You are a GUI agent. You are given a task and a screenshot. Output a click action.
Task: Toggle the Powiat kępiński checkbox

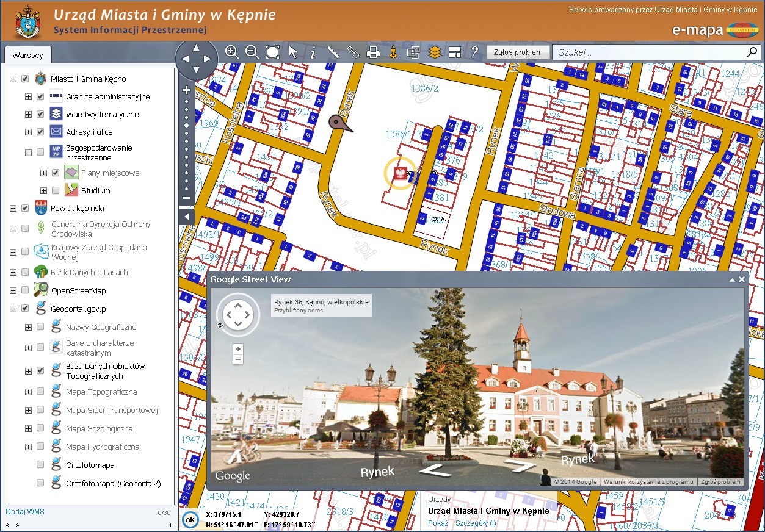[25, 208]
